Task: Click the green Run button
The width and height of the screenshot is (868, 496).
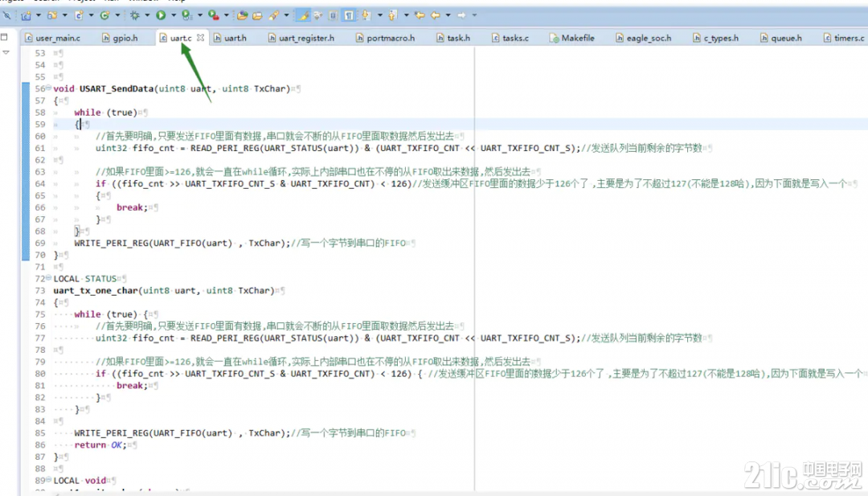Action: pyautogui.click(x=161, y=15)
